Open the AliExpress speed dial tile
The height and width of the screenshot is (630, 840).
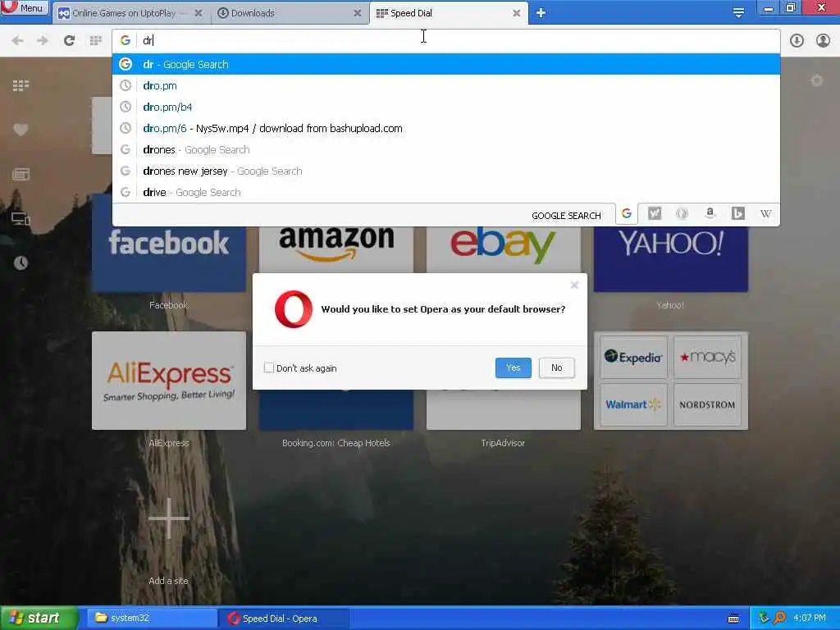(169, 381)
